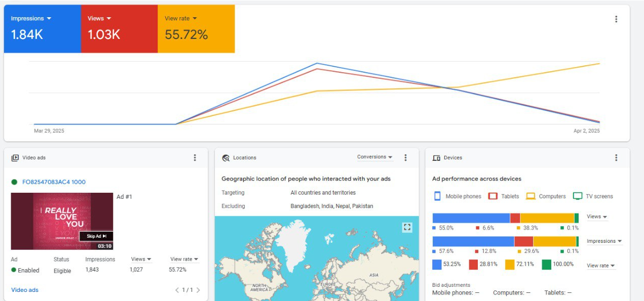The width and height of the screenshot is (644, 301).
Task: Toggle Tablets legend in Devices card
Action: click(x=504, y=196)
